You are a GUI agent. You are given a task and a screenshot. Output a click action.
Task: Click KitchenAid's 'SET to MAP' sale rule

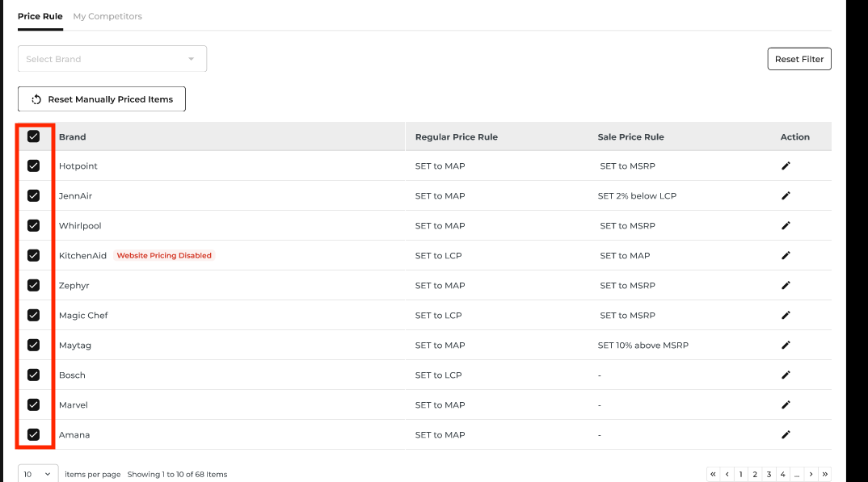point(625,255)
